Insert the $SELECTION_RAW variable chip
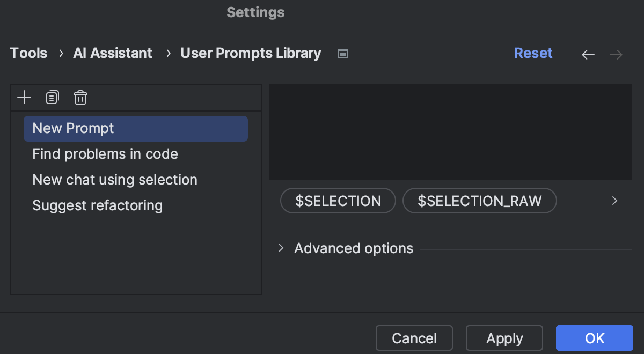Screen dimensions: 644x354 click(x=480, y=201)
